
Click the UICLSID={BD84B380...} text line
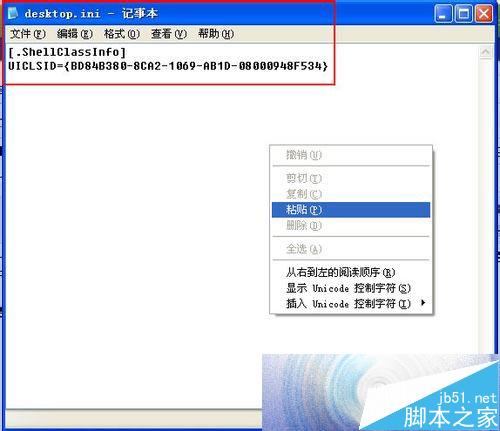click(x=168, y=66)
